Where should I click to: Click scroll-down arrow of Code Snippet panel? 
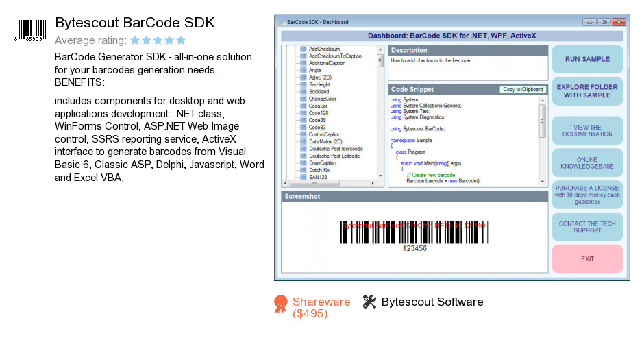[543, 181]
